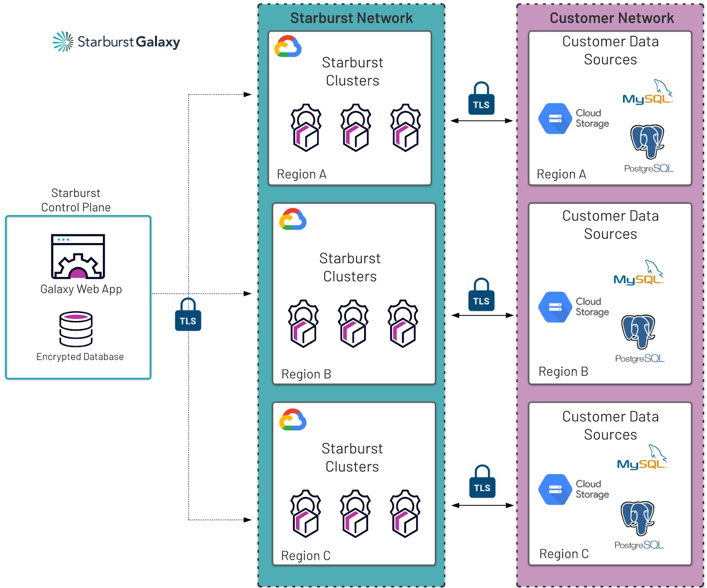The width and height of the screenshot is (707, 588).
Task: Select middle cluster icon in Starburst Region B
Action: 353,324
